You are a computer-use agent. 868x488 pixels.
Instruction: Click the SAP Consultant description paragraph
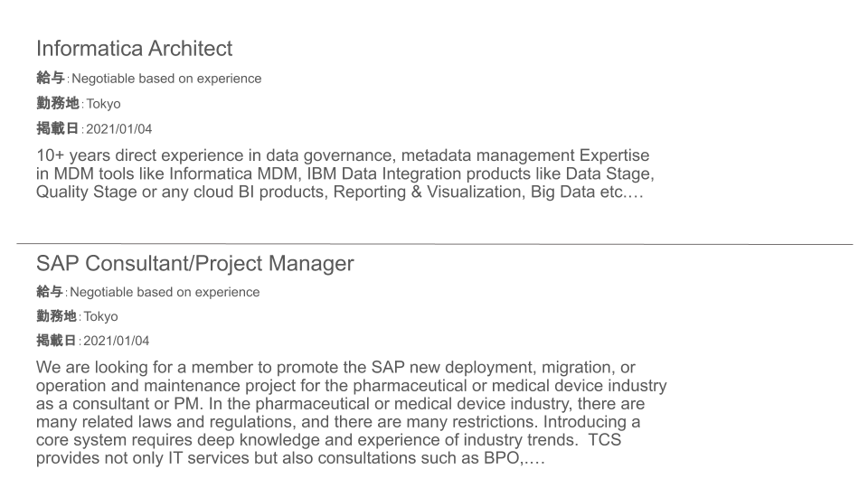[352, 412]
